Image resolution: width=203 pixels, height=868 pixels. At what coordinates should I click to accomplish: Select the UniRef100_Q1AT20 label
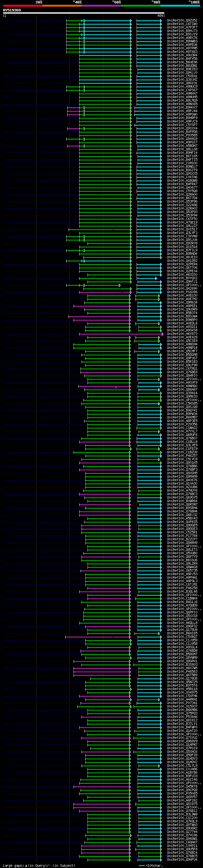click(182, 731)
